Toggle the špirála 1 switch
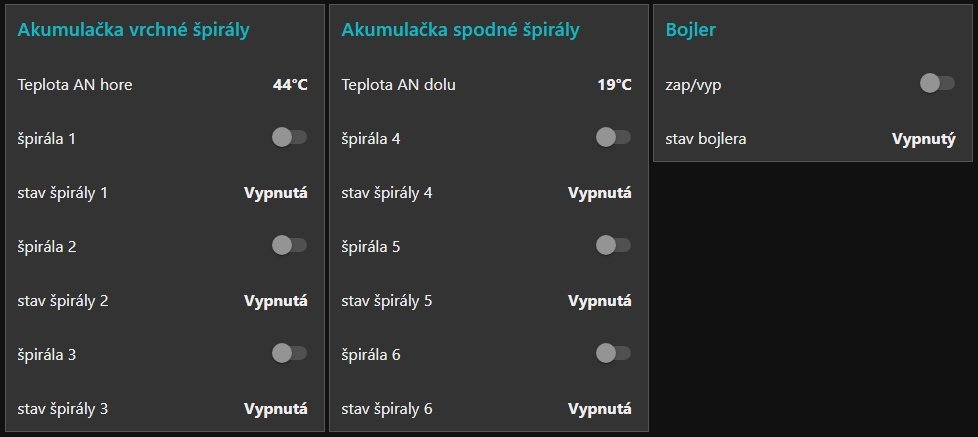This screenshot has height=437, width=978. [289, 137]
